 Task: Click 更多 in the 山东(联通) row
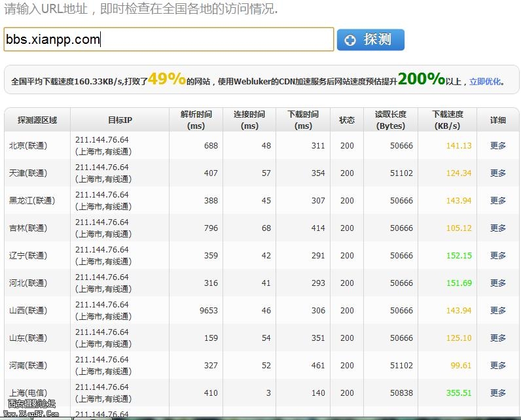(x=498, y=338)
